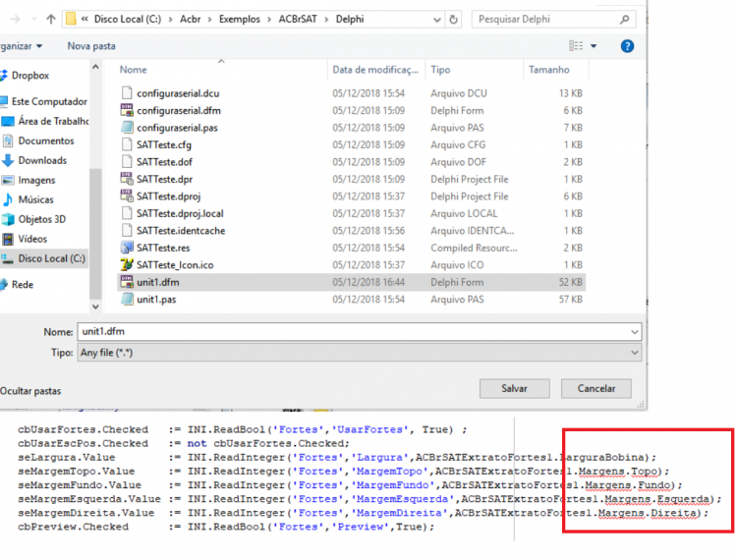The image size is (737, 560).
Task: Open the Tipo file type combo box
Action: [x=359, y=353]
